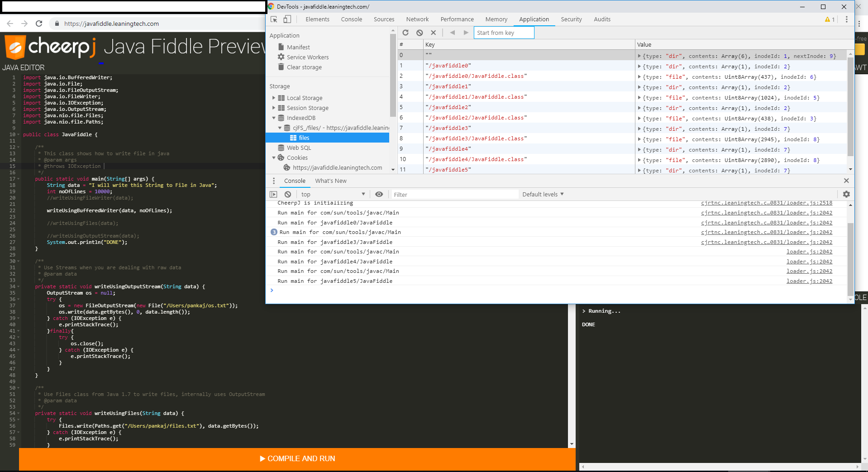The width and height of the screenshot is (868, 472).
Task: Expand the /javafiddle0 dir value triangle
Action: (x=639, y=66)
